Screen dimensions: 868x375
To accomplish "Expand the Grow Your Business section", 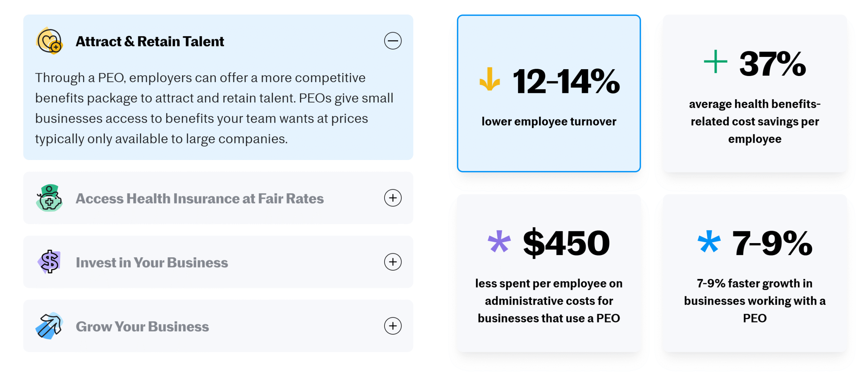I will [393, 326].
